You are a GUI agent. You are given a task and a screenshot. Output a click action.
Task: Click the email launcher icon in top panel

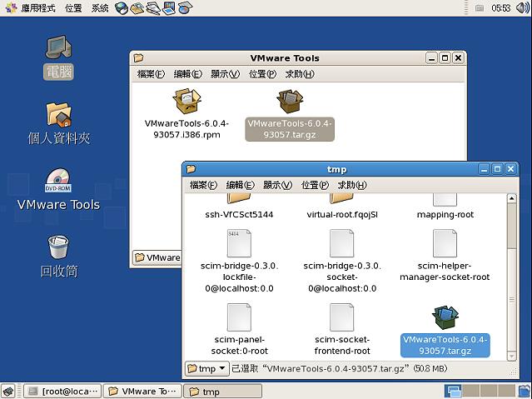(x=137, y=7)
